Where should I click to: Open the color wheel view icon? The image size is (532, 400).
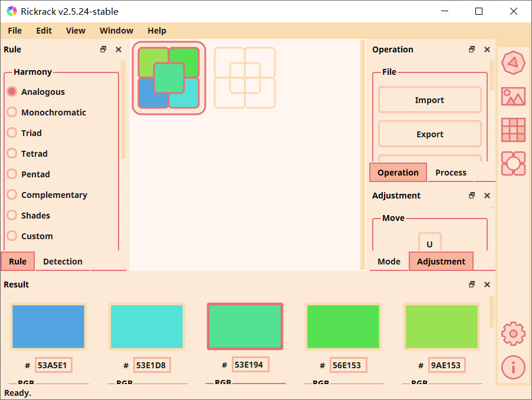tap(513, 62)
